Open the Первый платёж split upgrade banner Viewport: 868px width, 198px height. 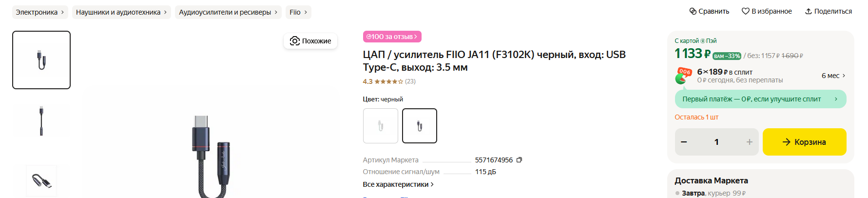760,99
